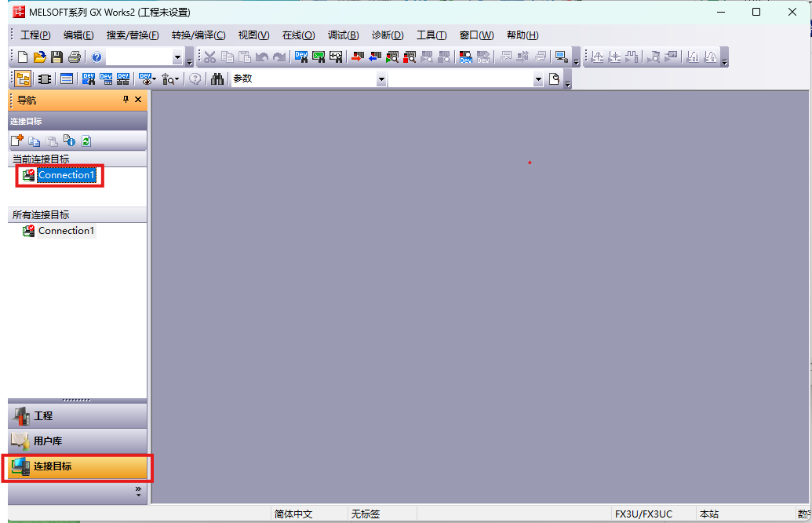Click the blue output window icon
Viewport: 812px width, 523px height.
tap(66, 79)
